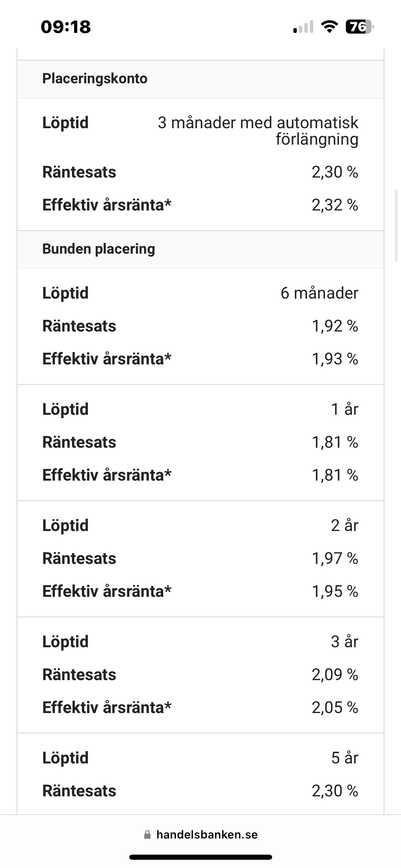Click the 2,09 % räntesats value
This screenshot has height=868, width=401.
(x=335, y=675)
